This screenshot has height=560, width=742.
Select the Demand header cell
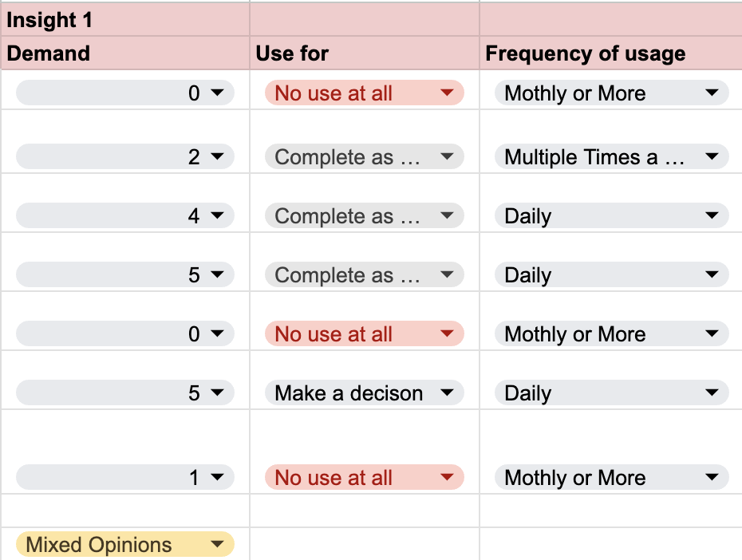pyautogui.click(x=125, y=53)
